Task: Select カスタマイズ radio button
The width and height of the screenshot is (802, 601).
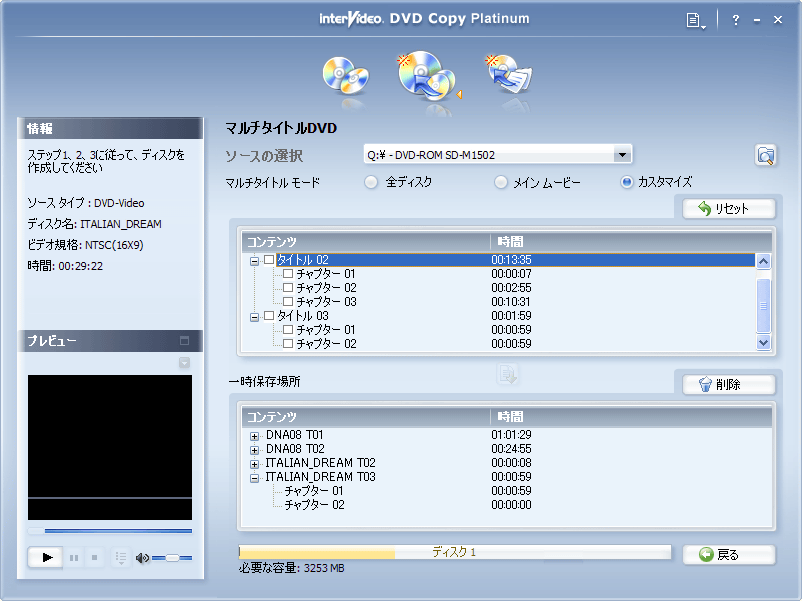Action: [x=627, y=182]
